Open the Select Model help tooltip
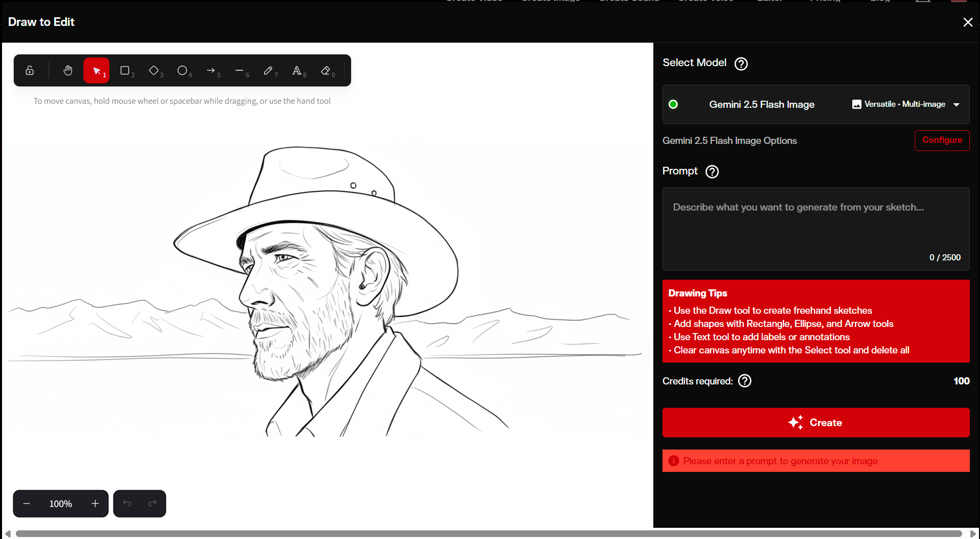This screenshot has width=980, height=539. coord(741,64)
